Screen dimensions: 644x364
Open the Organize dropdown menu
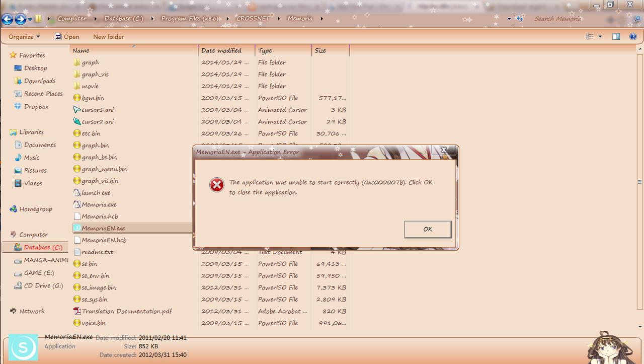pyautogui.click(x=24, y=37)
